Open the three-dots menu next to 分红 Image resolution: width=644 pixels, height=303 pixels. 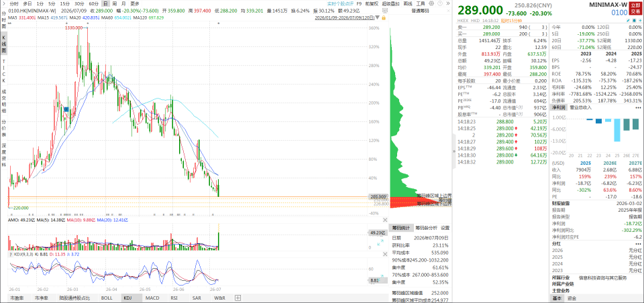tap(638, 244)
